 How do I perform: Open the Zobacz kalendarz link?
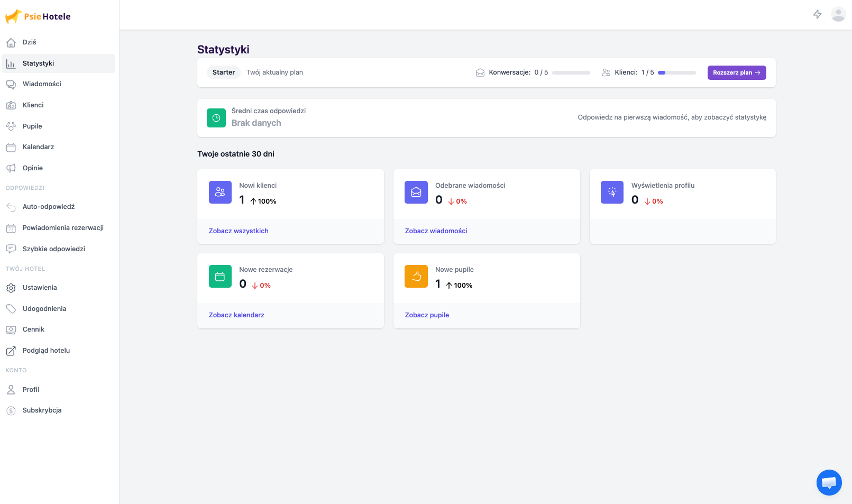click(236, 315)
